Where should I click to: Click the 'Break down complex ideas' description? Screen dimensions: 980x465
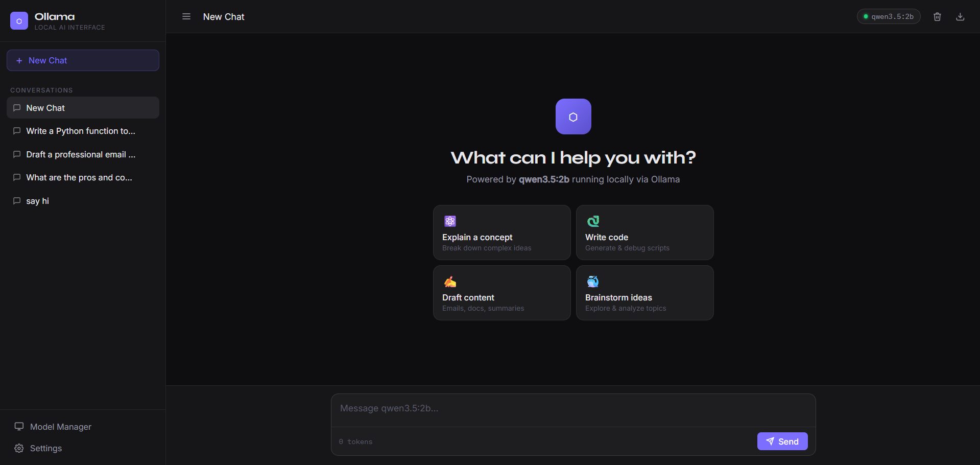coord(487,248)
